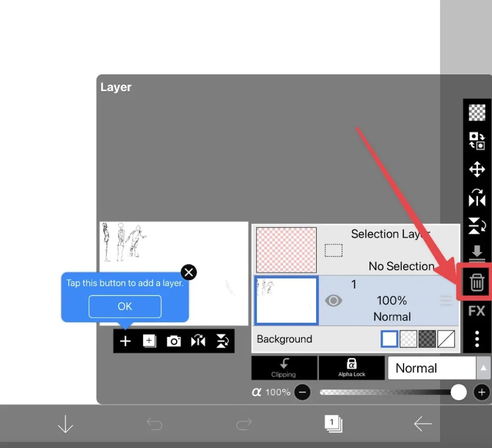492x448 pixels.
Task: Select the move tool in the right sidebar
Action: (477, 170)
